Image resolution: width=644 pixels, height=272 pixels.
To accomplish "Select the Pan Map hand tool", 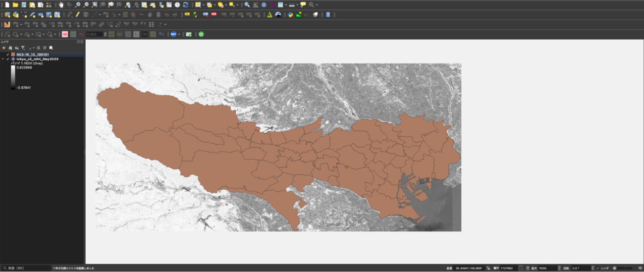I will tap(61, 4).
